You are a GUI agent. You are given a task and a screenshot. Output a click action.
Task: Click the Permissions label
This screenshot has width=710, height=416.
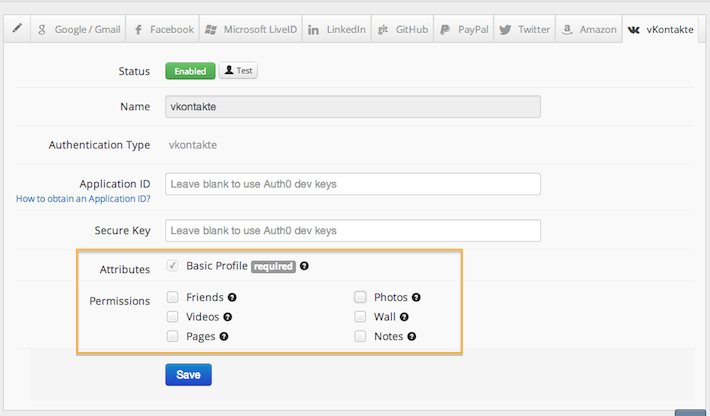click(x=120, y=301)
